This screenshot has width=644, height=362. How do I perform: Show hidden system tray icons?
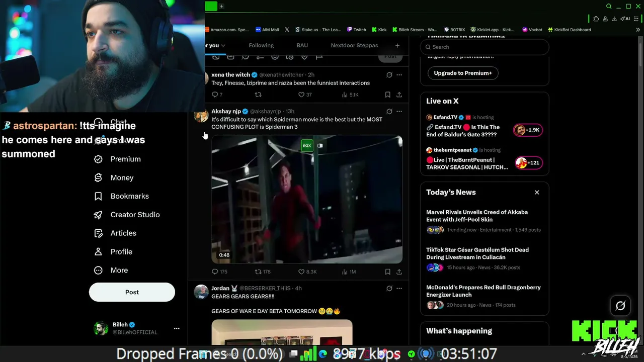(584, 354)
